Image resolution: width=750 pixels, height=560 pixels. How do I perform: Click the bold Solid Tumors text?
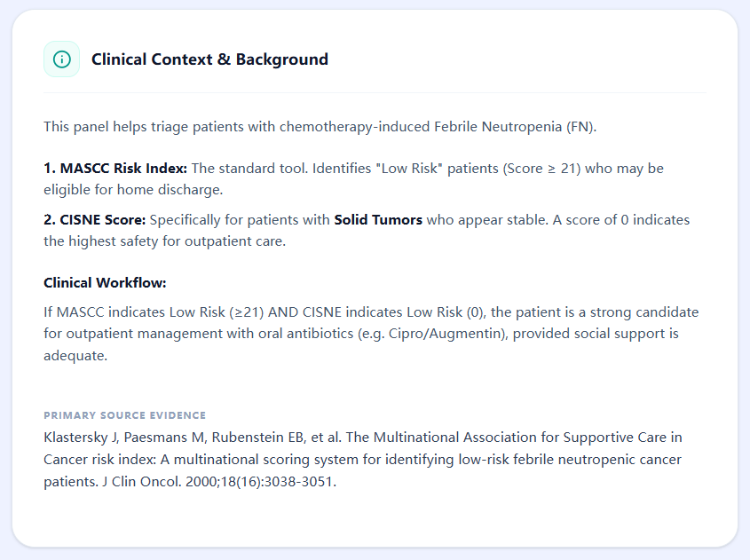coord(378,219)
